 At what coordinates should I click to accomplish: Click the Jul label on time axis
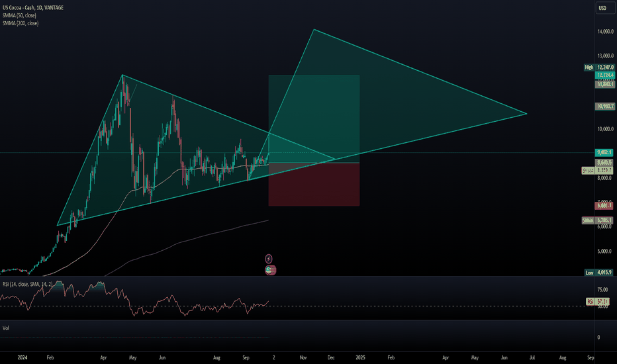(532, 357)
